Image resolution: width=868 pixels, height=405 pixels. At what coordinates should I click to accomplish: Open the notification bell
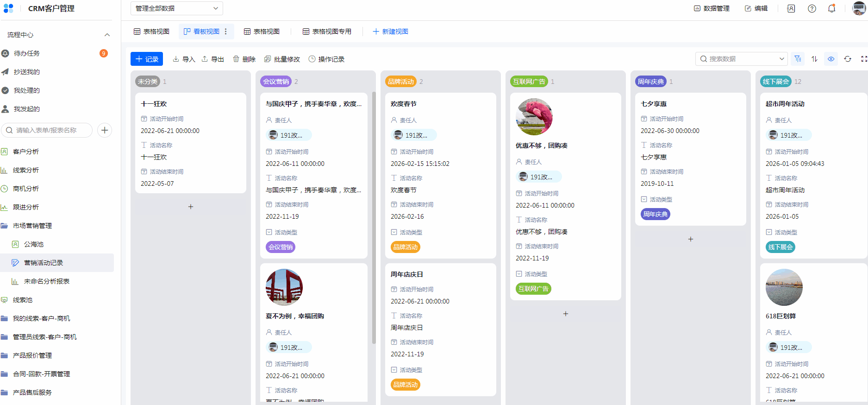pos(831,8)
